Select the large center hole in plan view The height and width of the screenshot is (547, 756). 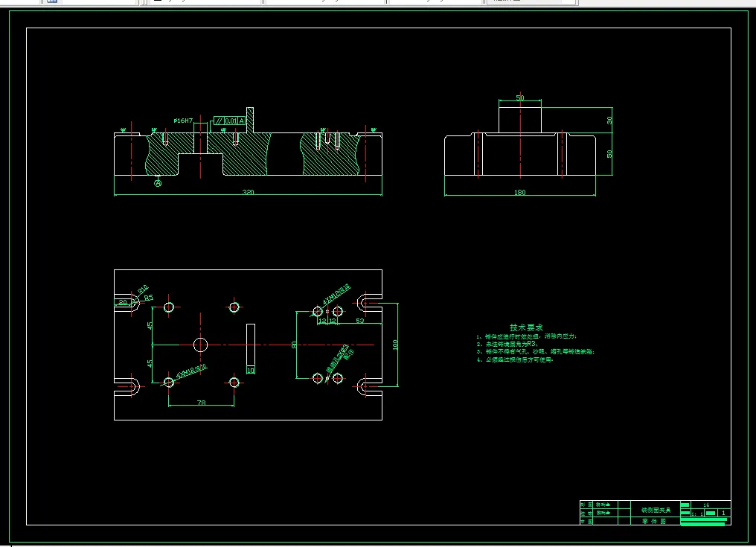[201, 345]
